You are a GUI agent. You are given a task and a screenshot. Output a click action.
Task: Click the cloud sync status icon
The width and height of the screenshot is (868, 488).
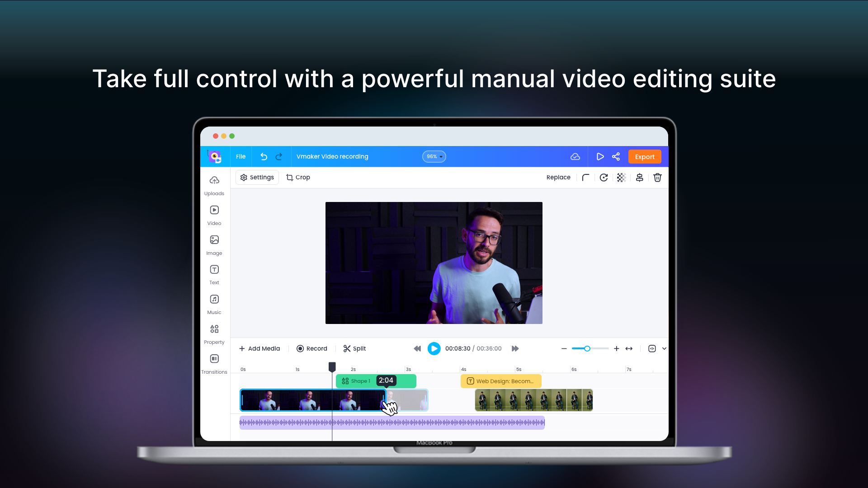575,156
